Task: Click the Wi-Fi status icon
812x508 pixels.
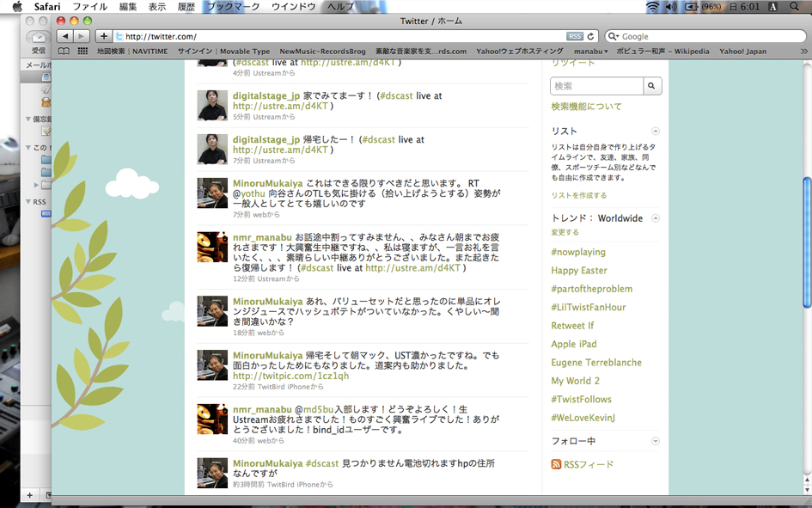Action: [x=652, y=7]
